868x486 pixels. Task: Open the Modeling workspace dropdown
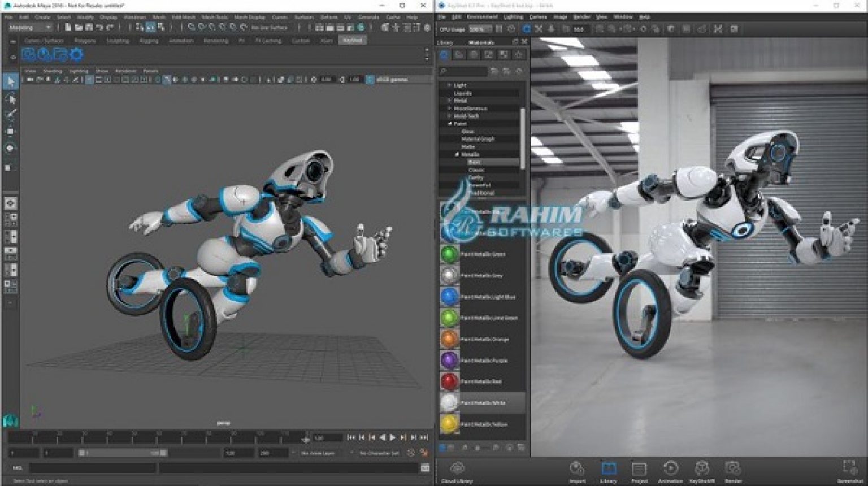coord(31,27)
